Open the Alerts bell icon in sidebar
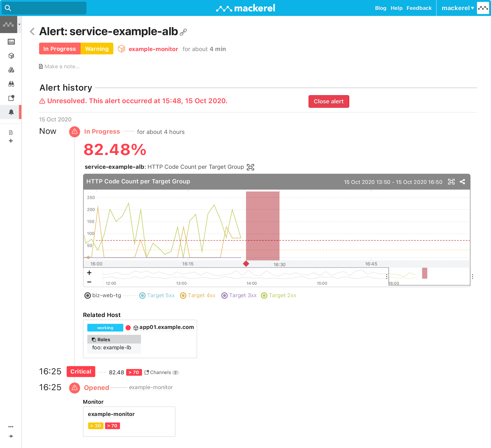Screen dimensions: 491x448 tap(11, 112)
